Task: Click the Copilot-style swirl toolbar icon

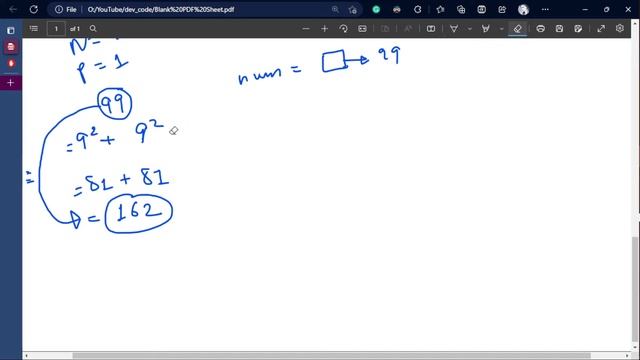Action: [x=418, y=9]
